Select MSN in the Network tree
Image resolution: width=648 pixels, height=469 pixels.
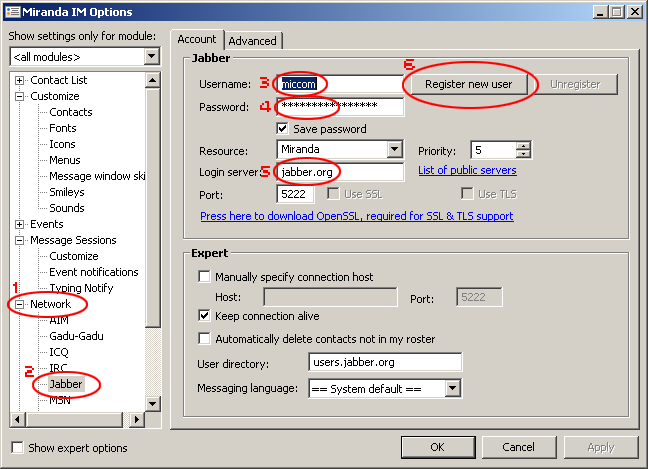tap(60, 400)
